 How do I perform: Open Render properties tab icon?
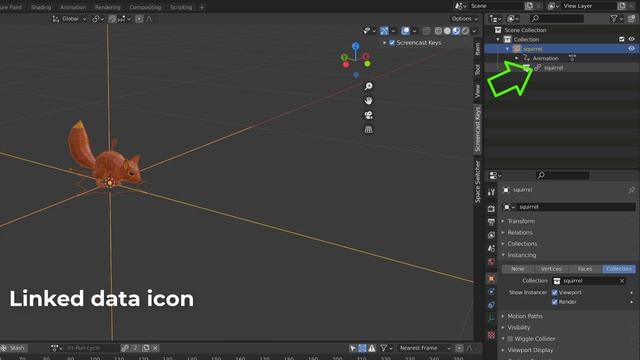tap(491, 209)
